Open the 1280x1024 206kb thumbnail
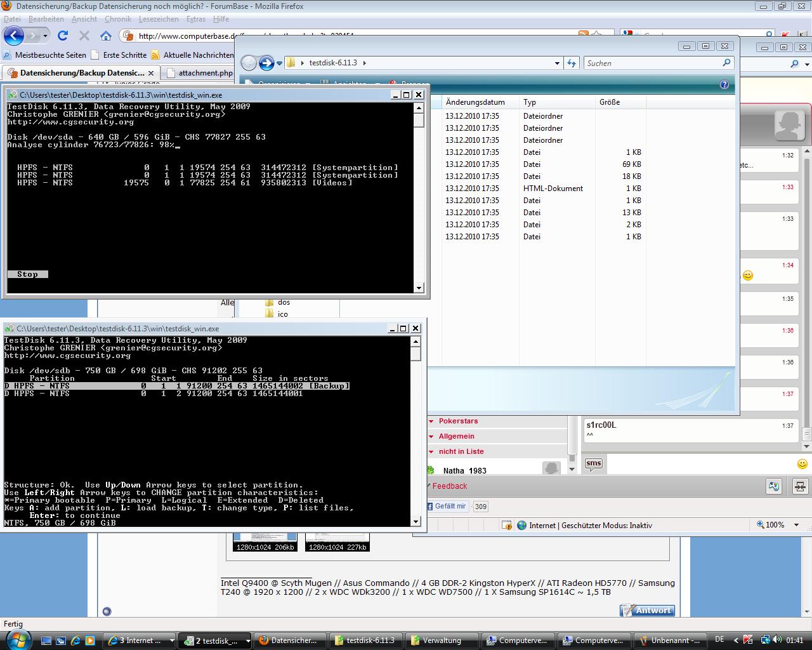 pyautogui.click(x=265, y=542)
